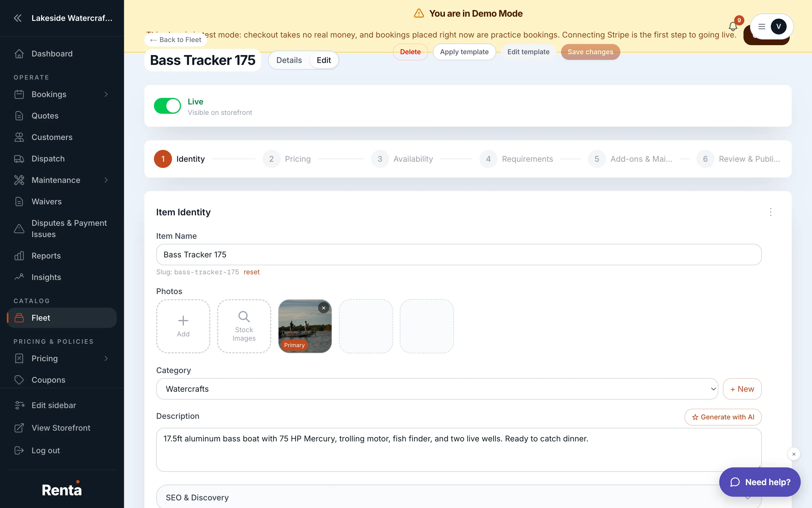The width and height of the screenshot is (812, 508).
Task: Expand Bookings submenu chevron
Action: [106, 95]
